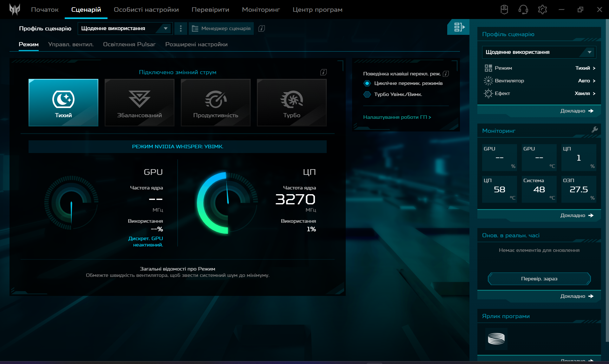The width and height of the screenshot is (609, 364).
Task: Click info icon next to Менеджер сценарія
Action: point(262,29)
